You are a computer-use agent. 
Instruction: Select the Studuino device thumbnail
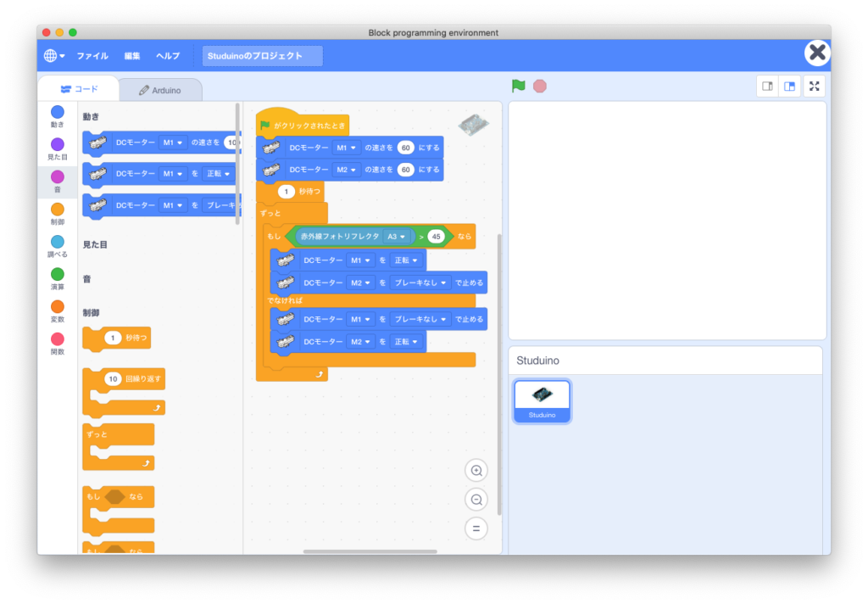pos(542,400)
